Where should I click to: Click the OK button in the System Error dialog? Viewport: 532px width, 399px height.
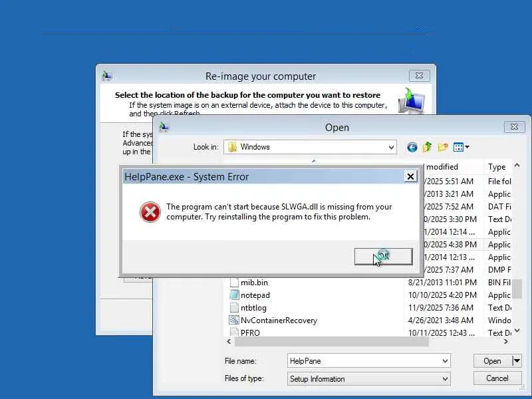click(384, 257)
